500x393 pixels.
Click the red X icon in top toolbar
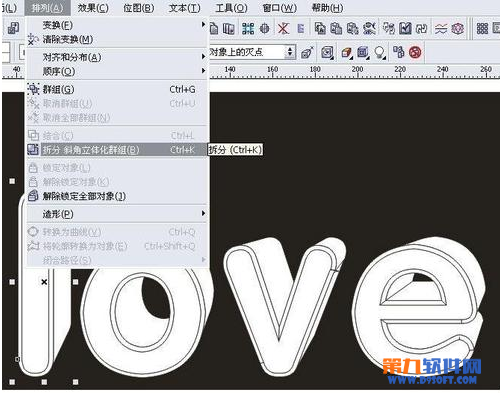point(283,28)
